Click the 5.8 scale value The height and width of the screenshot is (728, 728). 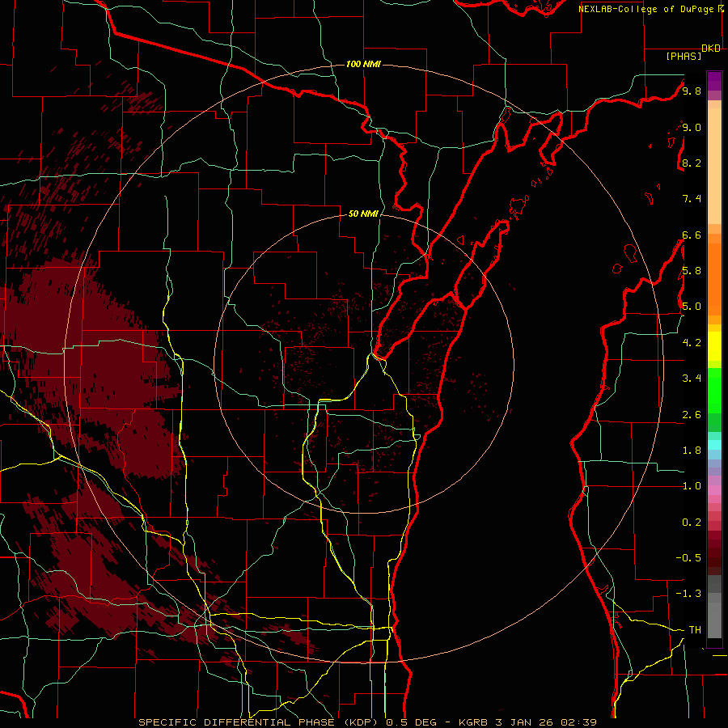coord(692,271)
